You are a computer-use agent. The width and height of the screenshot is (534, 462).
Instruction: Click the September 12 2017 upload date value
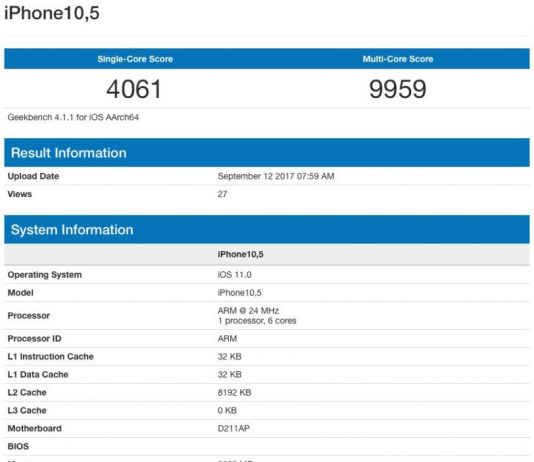(x=276, y=176)
